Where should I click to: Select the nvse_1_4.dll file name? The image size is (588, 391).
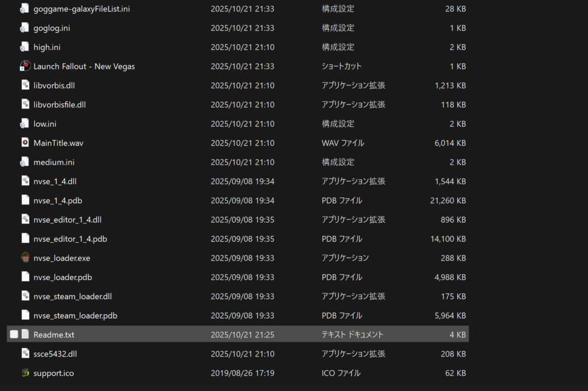tap(55, 181)
